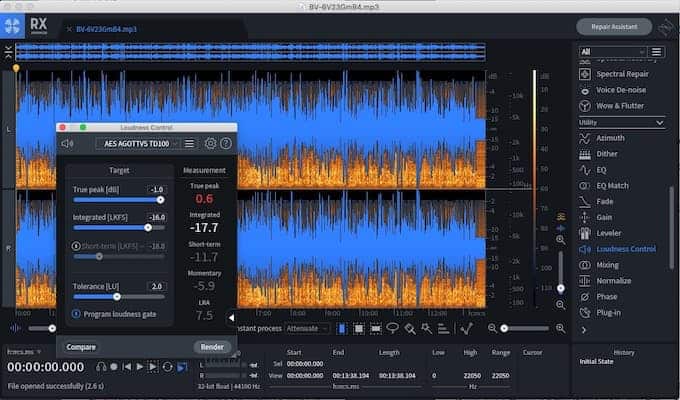
Task: Open the Plug-in utility
Action: [x=601, y=313]
